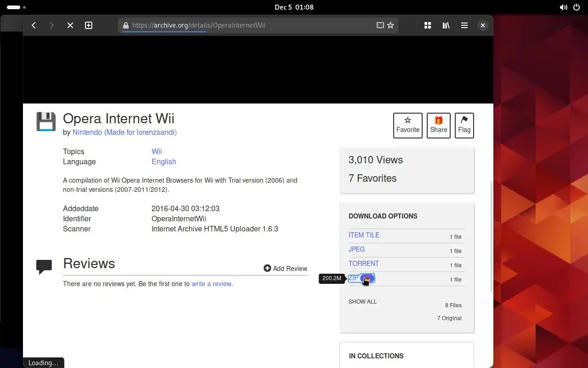Toggle reader mode in address bar
This screenshot has width=588, height=368.
pos(380,25)
